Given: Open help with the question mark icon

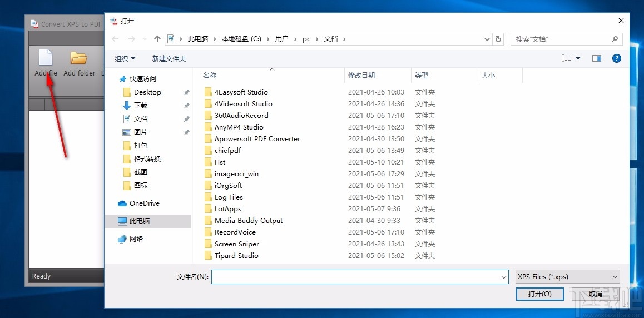Looking at the screenshot, I should pos(617,58).
